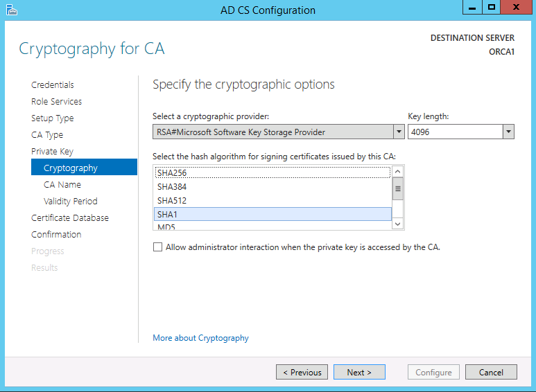Expand the Key length dropdown
Screen dimensions: 536x392
click(x=508, y=132)
